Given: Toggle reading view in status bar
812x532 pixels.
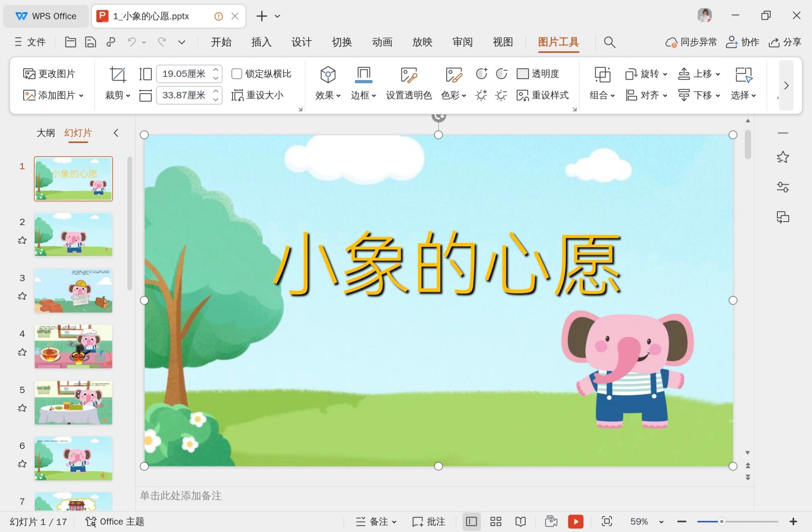Looking at the screenshot, I should [x=520, y=521].
